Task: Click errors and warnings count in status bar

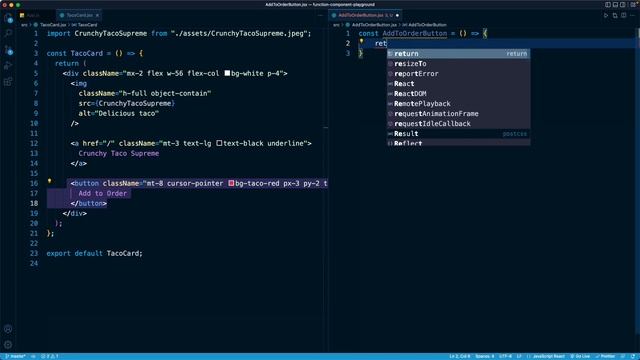Action: click(49, 356)
